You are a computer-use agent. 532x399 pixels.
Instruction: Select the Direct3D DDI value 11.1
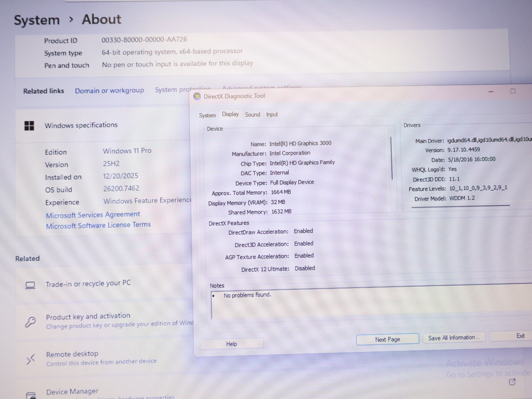pos(454,179)
